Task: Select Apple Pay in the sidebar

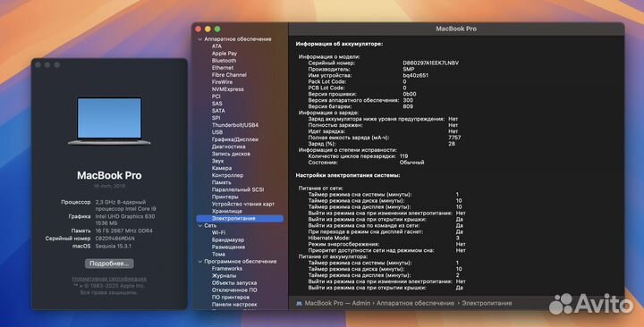Action: point(225,54)
